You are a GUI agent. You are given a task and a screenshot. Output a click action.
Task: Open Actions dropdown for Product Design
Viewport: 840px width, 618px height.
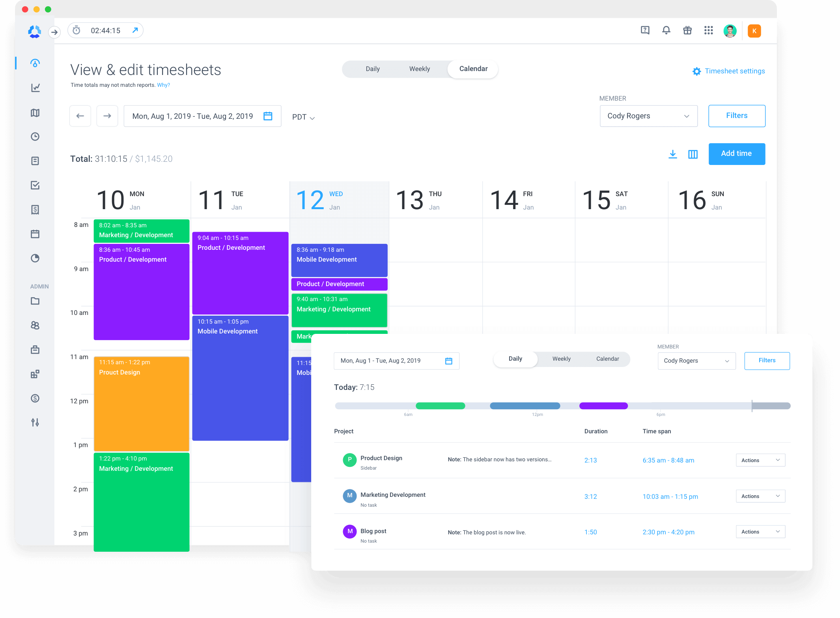pos(760,460)
